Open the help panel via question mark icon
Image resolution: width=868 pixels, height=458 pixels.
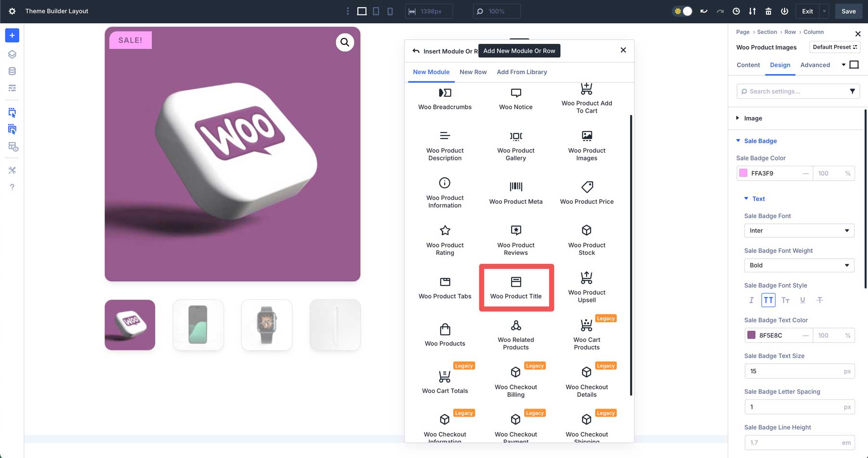click(x=12, y=187)
